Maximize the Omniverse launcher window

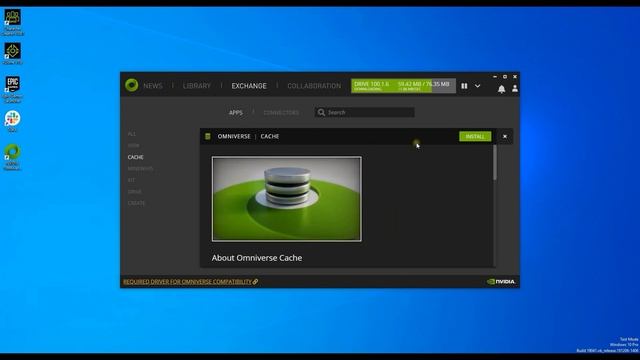[x=505, y=77]
